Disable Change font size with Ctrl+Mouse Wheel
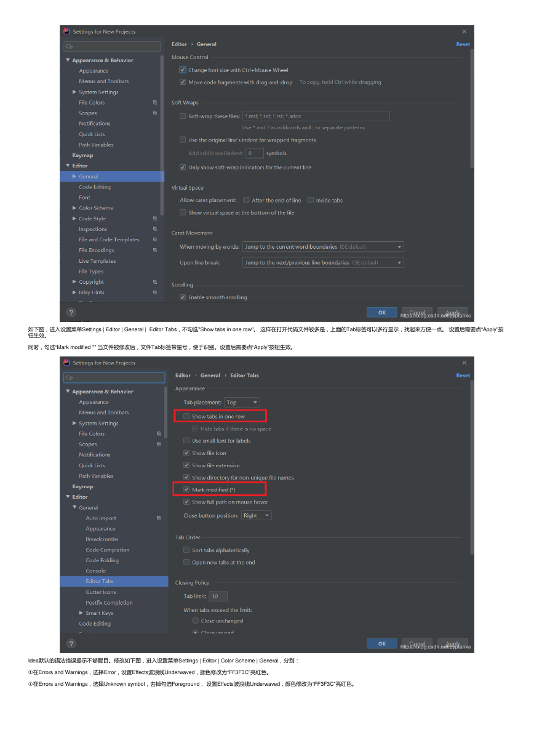This screenshot has height=756, width=534. coord(183,70)
